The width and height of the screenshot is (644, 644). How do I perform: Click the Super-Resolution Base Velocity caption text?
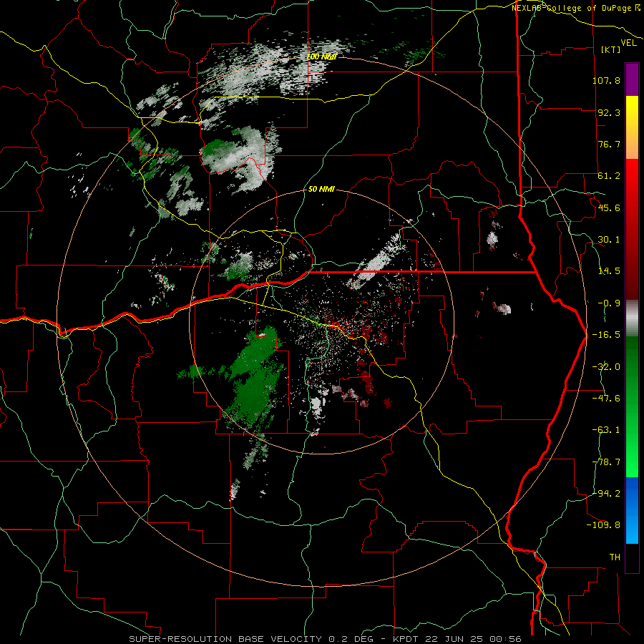(326, 639)
